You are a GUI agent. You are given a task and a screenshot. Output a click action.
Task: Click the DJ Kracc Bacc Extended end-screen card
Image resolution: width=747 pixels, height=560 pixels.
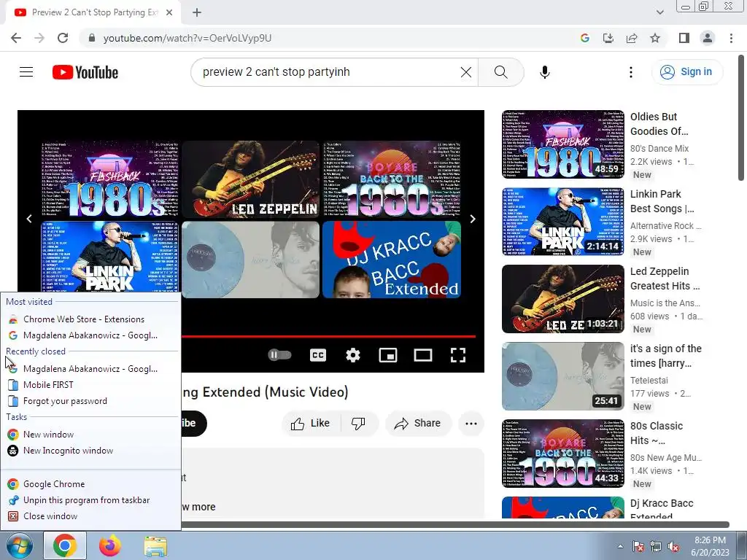392,260
